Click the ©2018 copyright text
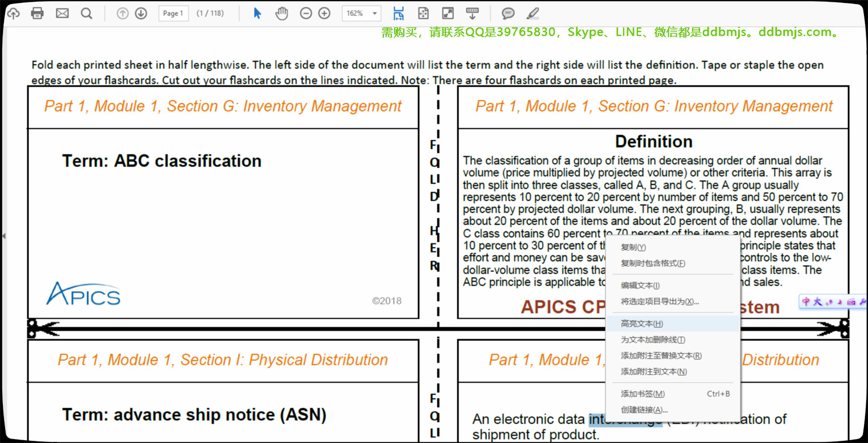Viewport: 868px width, 443px height. [x=387, y=300]
